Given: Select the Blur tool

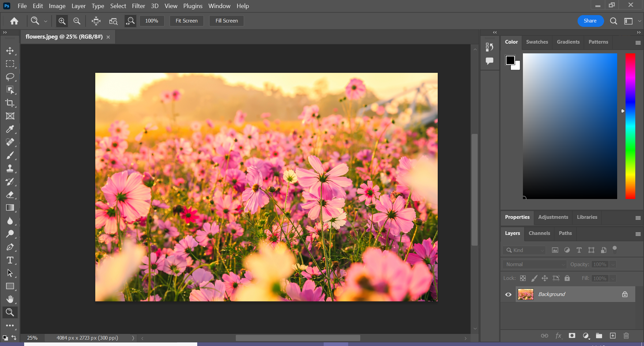Looking at the screenshot, I should (x=10, y=221).
